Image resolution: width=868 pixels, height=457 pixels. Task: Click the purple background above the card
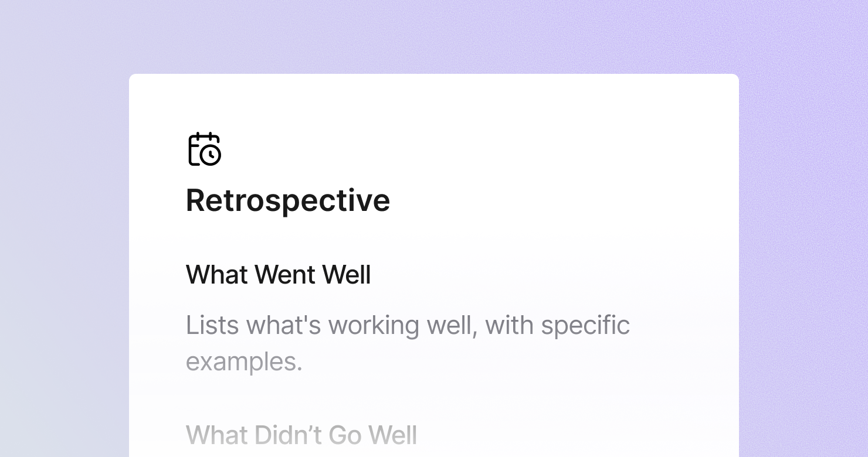tap(434, 36)
